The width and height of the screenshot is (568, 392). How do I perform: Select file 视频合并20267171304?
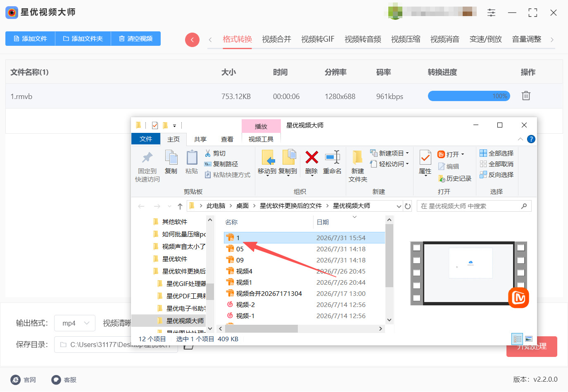coord(269,294)
